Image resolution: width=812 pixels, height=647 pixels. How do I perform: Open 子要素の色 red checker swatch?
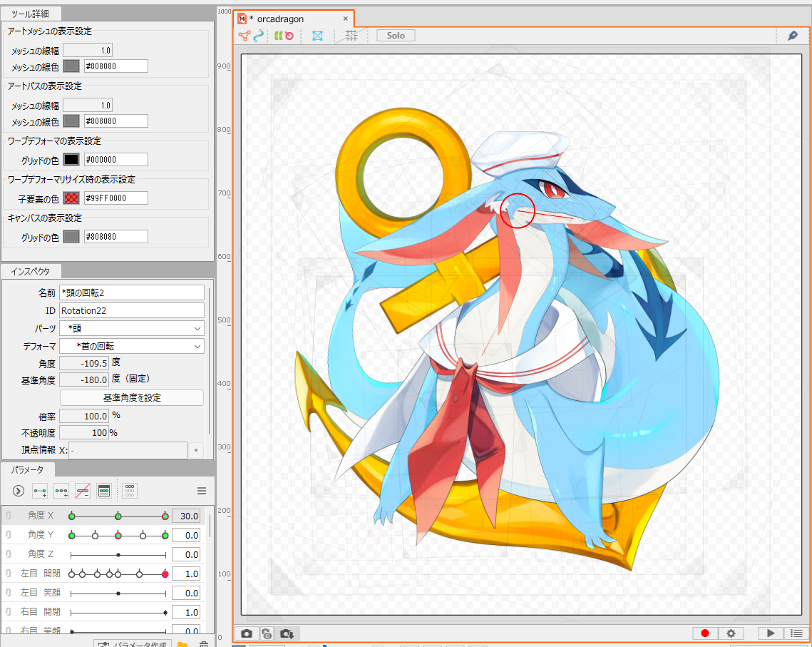[x=71, y=198]
